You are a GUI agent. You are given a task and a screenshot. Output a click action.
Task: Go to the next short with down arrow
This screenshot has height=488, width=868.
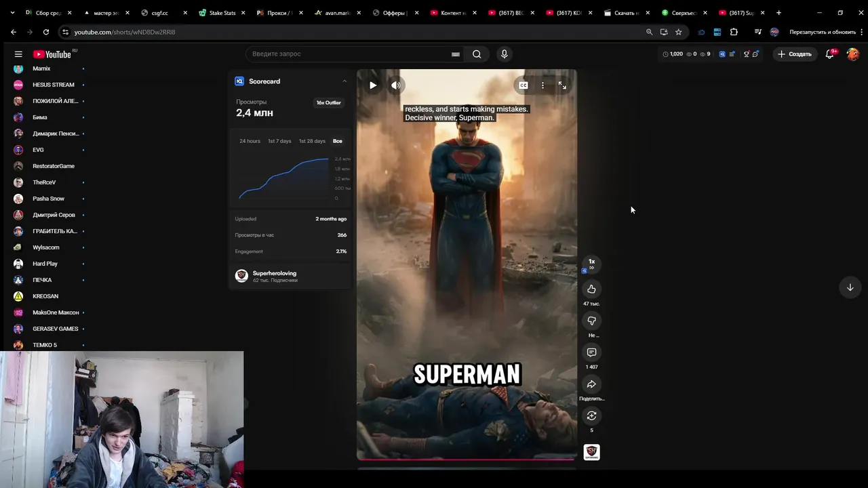coord(850,287)
